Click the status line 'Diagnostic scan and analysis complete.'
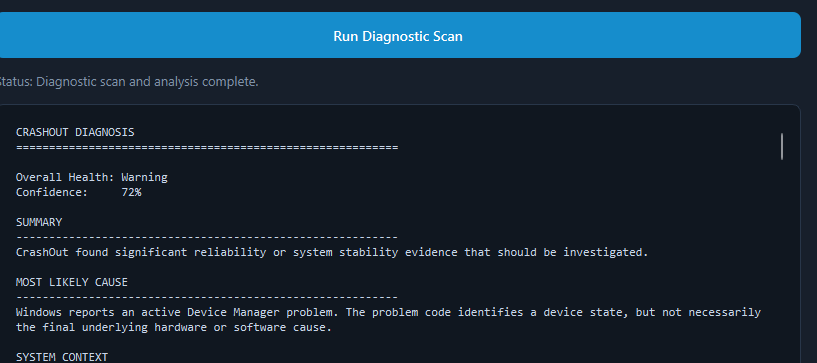 pos(128,82)
